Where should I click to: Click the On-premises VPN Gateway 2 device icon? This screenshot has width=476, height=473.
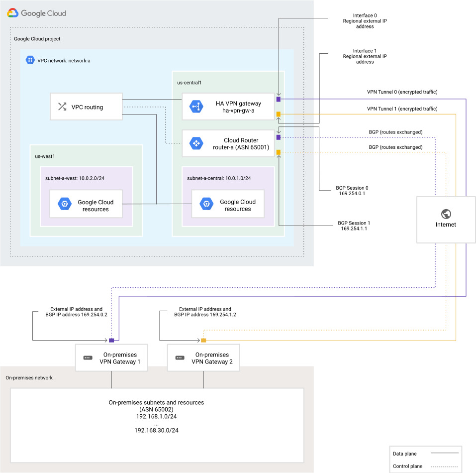pyautogui.click(x=180, y=358)
